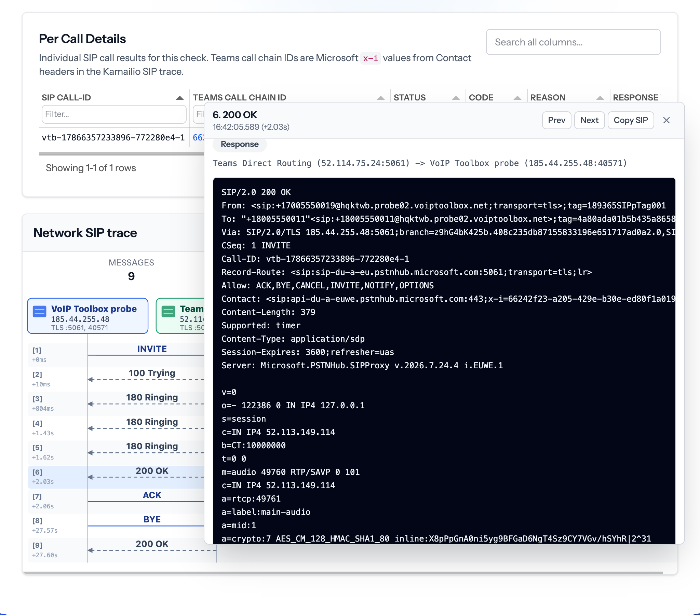700x615 pixels.
Task: Click the table's horizontal scrollbar
Action: (121, 154)
